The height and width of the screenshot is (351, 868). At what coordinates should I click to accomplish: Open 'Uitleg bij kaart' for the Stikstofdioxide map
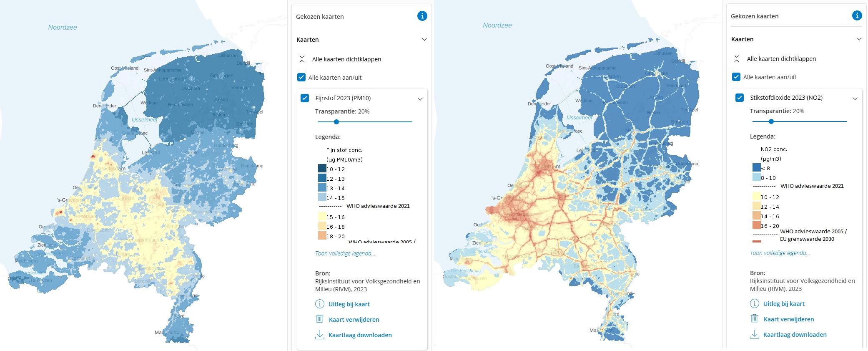(784, 304)
